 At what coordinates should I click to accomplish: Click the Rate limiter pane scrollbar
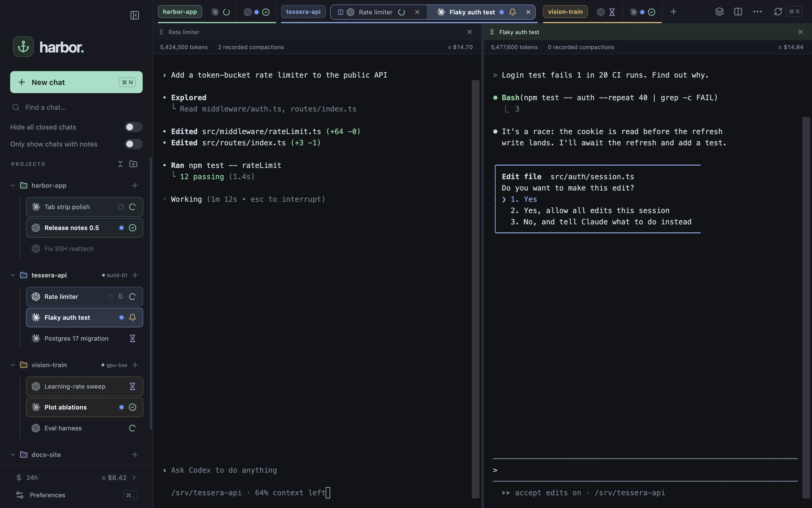coord(475,289)
